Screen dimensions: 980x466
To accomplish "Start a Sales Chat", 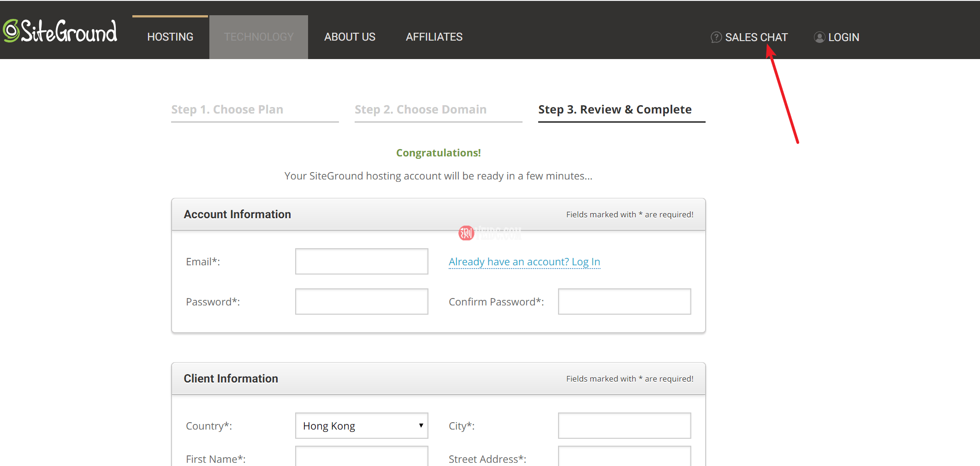I will click(x=756, y=37).
